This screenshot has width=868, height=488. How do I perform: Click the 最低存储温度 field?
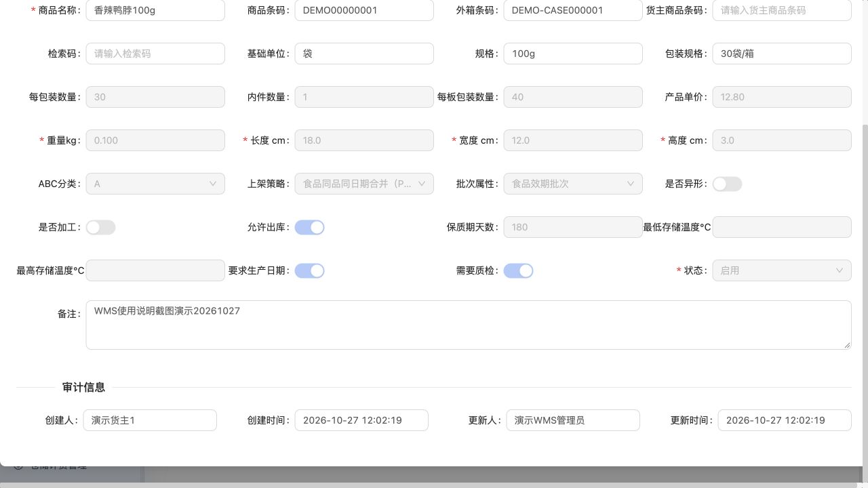pyautogui.click(x=782, y=227)
